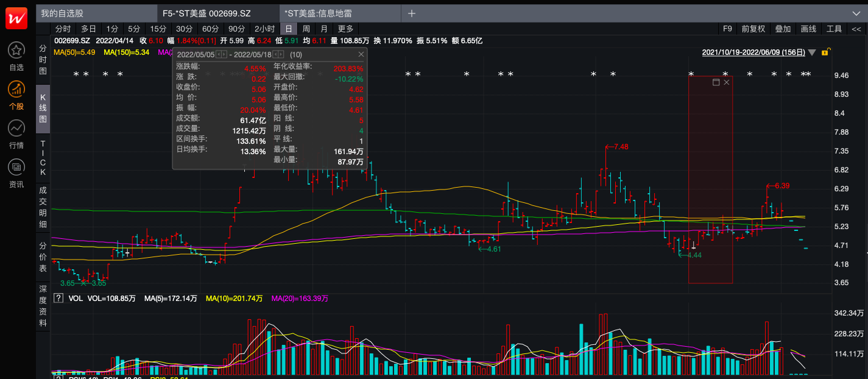Select the 2小时 period tab

(265, 29)
